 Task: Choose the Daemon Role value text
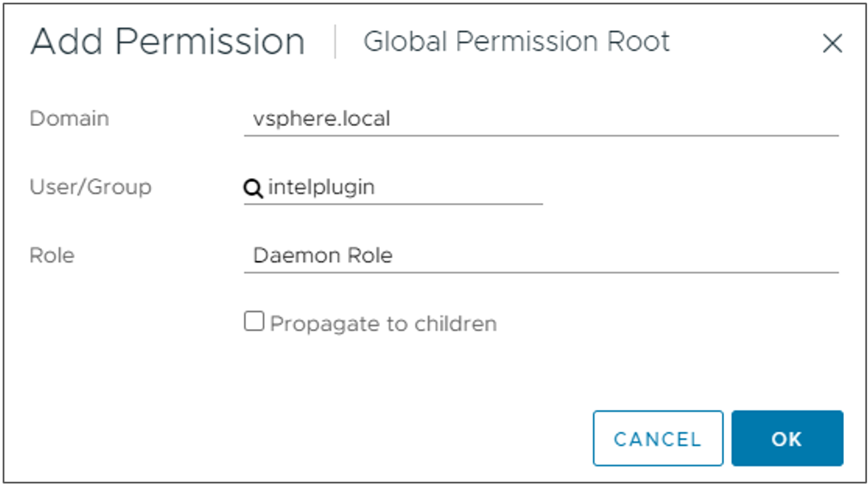(x=322, y=256)
